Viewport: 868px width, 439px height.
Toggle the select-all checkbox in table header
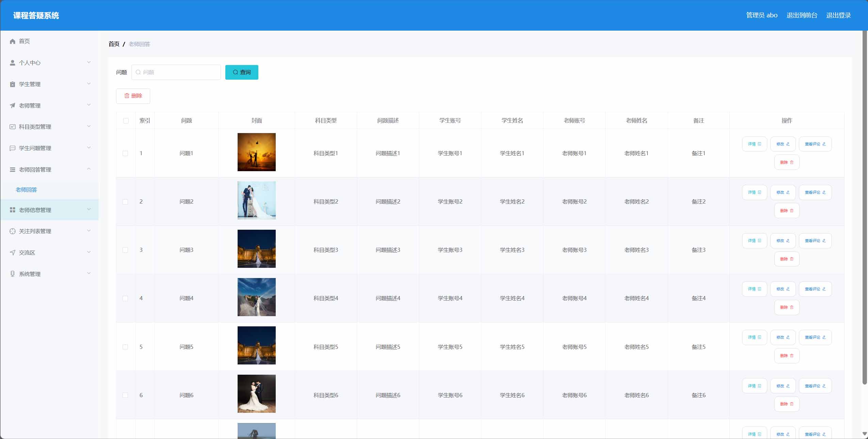coord(126,121)
